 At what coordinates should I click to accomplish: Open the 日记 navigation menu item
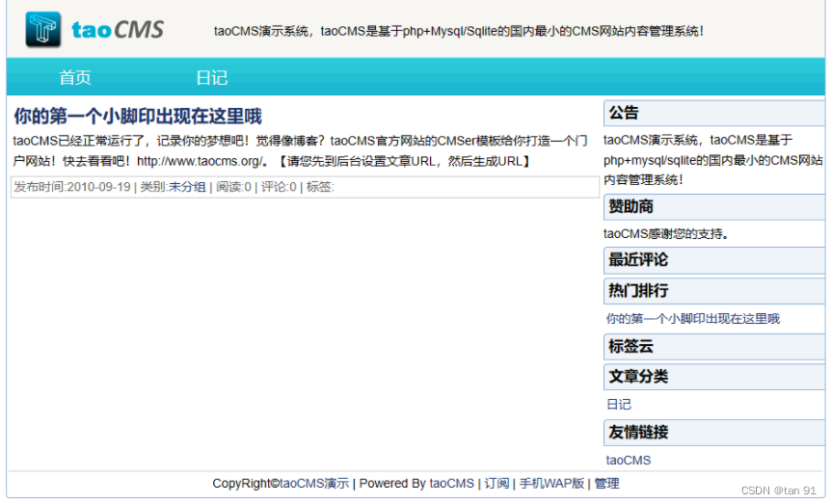click(211, 78)
